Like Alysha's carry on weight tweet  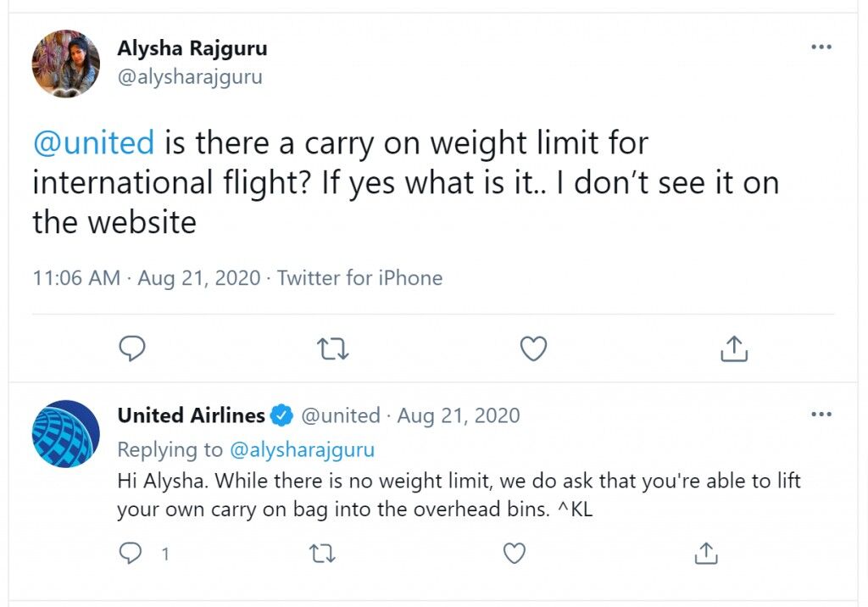click(x=534, y=348)
